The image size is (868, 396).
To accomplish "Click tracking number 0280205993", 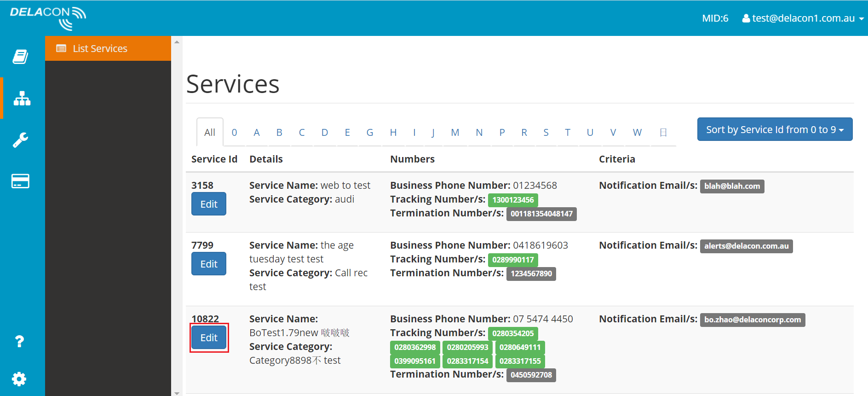I will pyautogui.click(x=467, y=347).
